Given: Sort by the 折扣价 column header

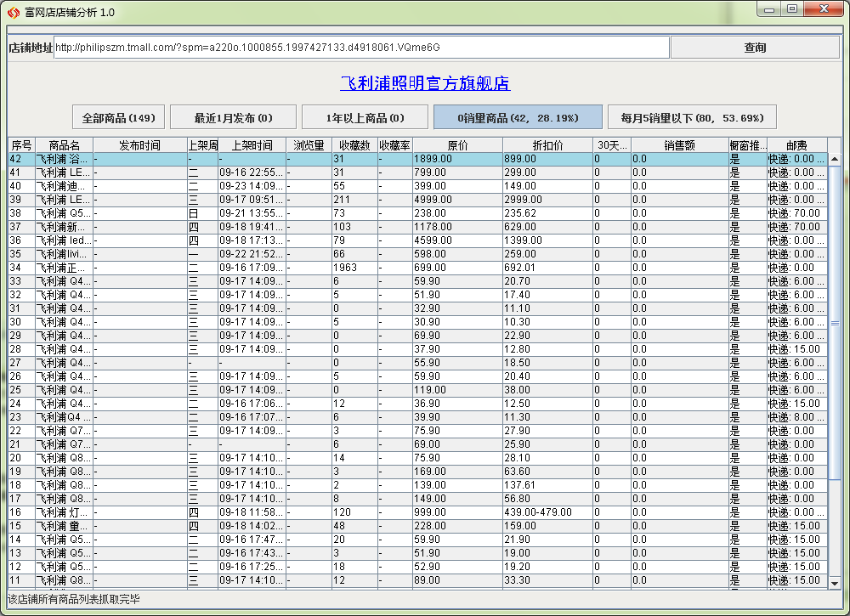Looking at the screenshot, I should point(547,145).
